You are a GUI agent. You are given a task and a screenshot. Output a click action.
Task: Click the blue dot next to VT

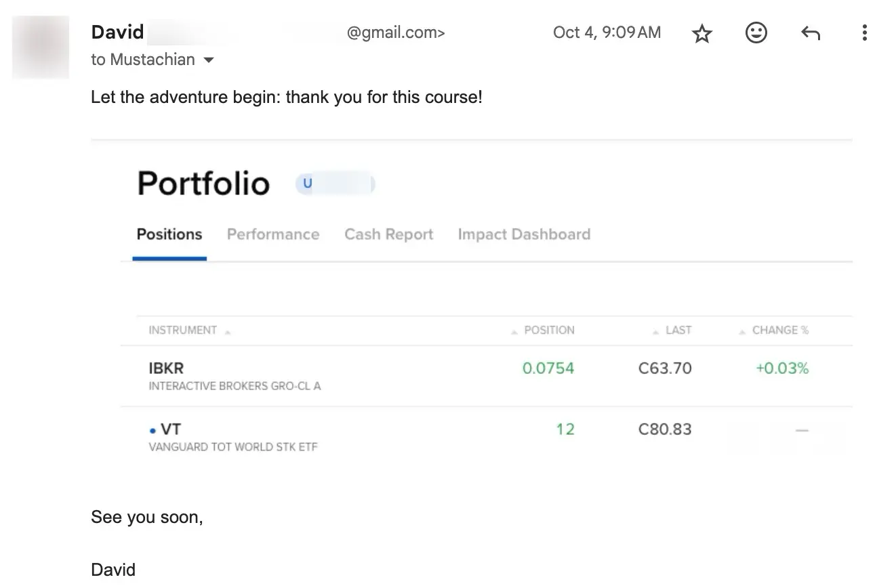click(152, 431)
